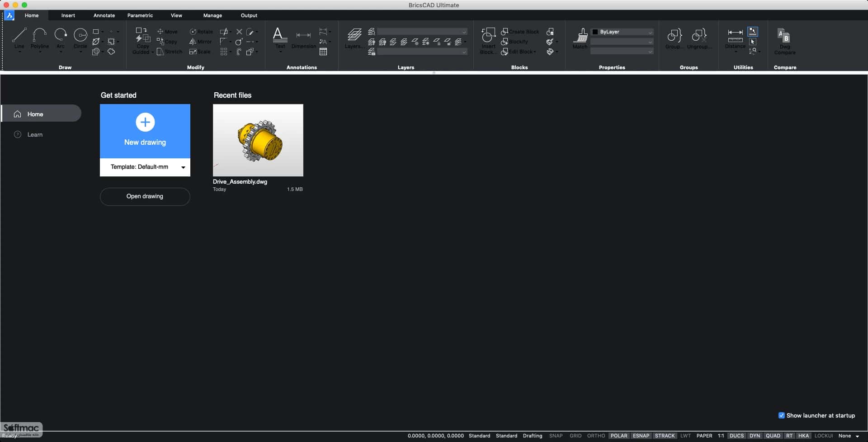Image resolution: width=868 pixels, height=442 pixels.
Task: Click the 1:1 annotation scale field
Action: coord(721,436)
